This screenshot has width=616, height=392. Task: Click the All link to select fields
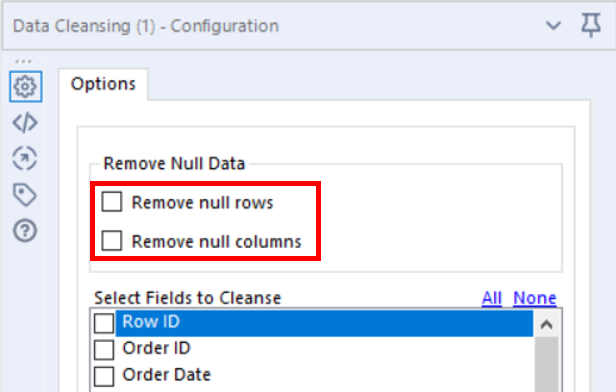[492, 298]
